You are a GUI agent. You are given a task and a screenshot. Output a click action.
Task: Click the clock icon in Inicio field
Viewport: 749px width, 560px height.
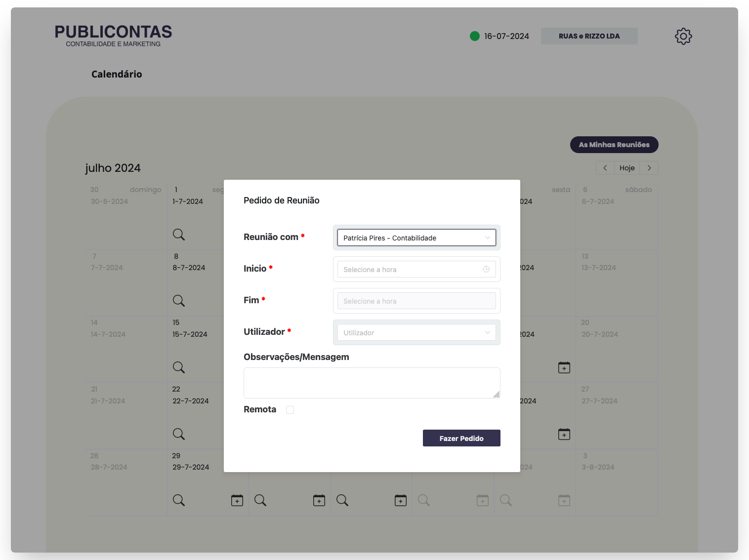point(486,269)
